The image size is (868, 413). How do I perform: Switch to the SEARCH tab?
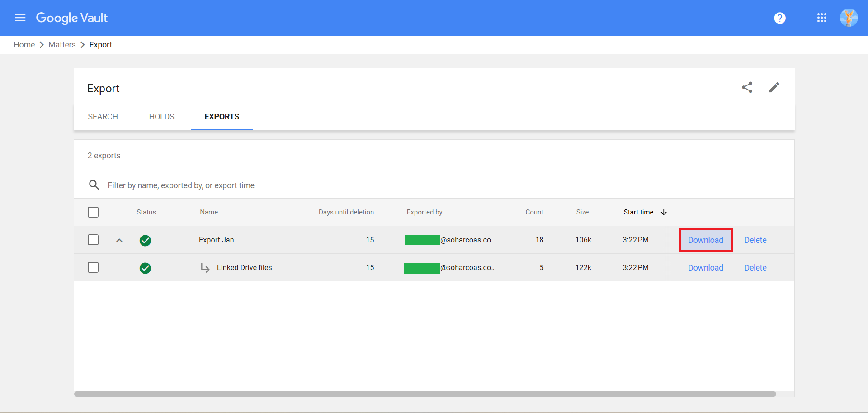coord(103,117)
